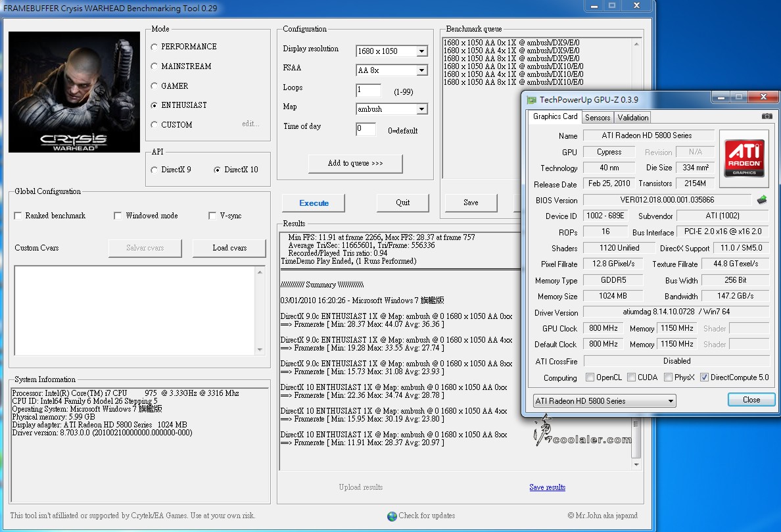Enable the Ranked benchmark checkbox
Screen dimensions: 781x532
[18, 216]
